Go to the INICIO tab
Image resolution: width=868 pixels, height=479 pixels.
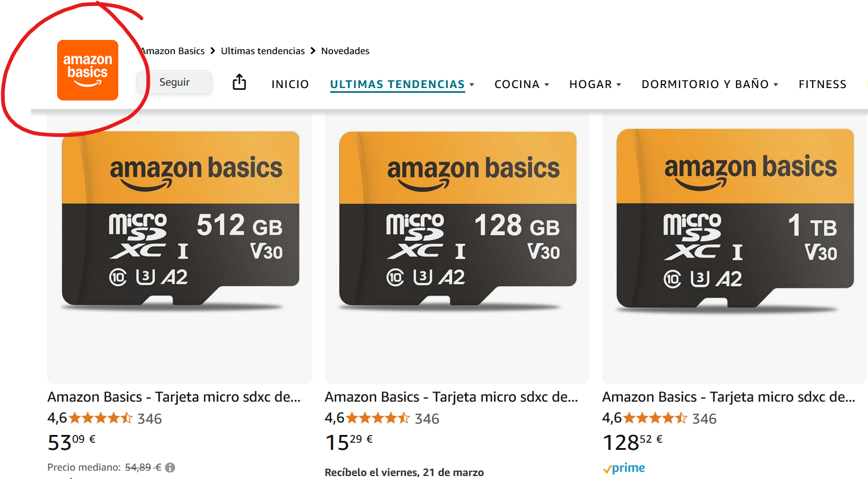tap(290, 84)
